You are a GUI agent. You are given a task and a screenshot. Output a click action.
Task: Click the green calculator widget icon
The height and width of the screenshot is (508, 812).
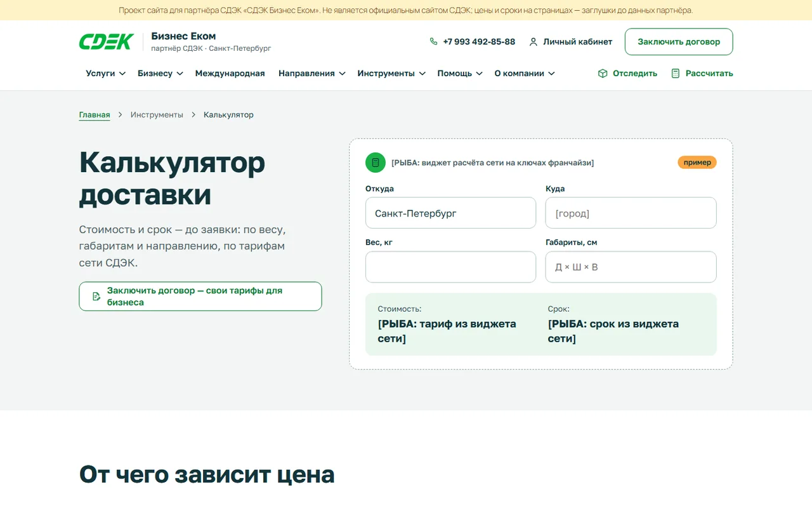(x=376, y=163)
